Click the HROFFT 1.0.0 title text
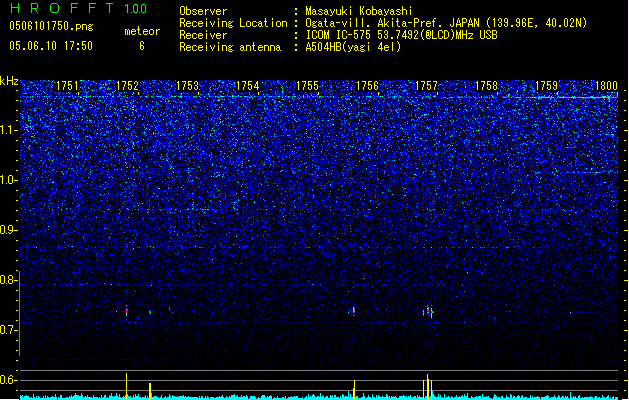629x400 pixels. [79, 8]
